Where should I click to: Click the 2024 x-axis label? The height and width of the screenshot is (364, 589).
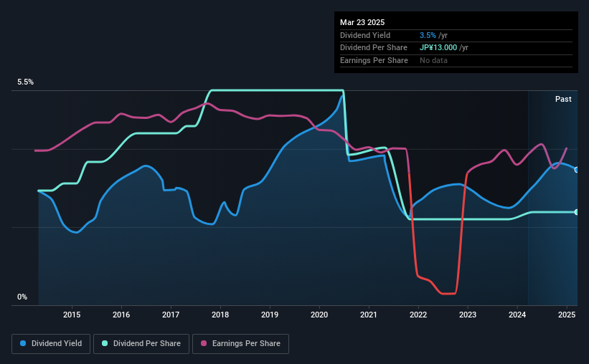click(x=517, y=315)
